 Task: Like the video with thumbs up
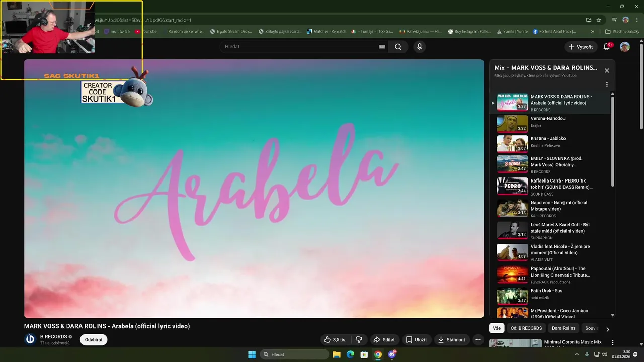pyautogui.click(x=335, y=340)
